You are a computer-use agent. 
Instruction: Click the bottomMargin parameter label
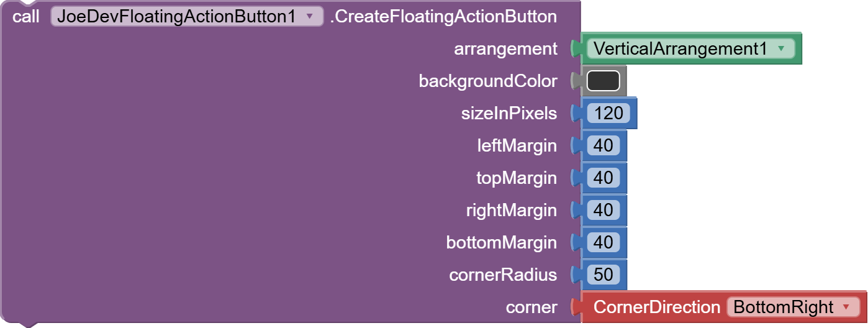point(501,242)
